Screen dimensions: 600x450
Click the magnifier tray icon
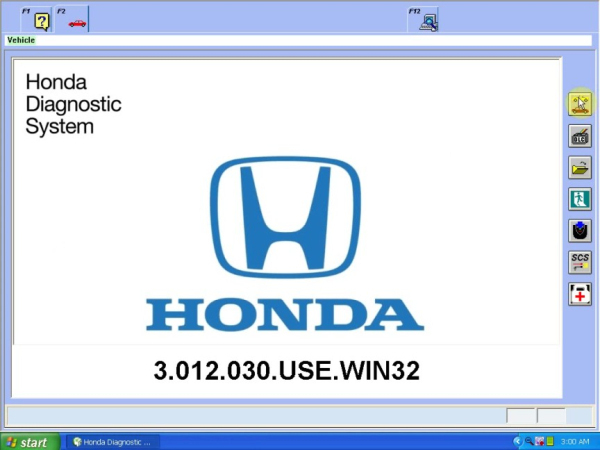(529, 441)
